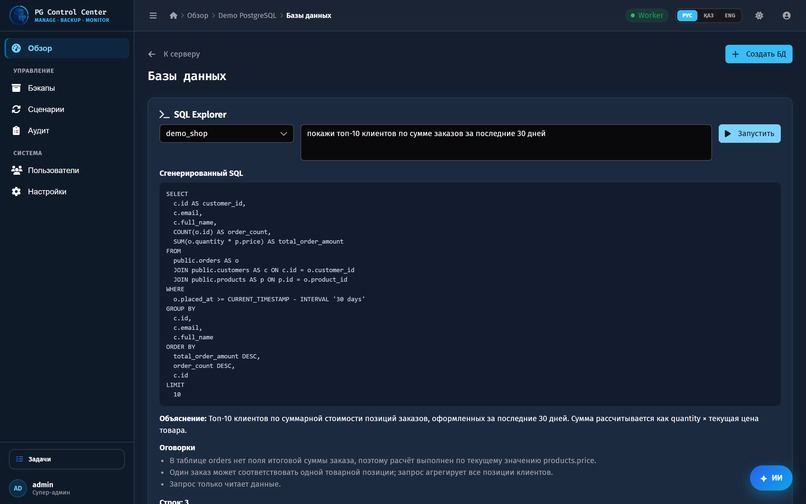Screen dimensions: 806x504
Task: Click the Бэкапы archive icon
Action: click(16, 88)
